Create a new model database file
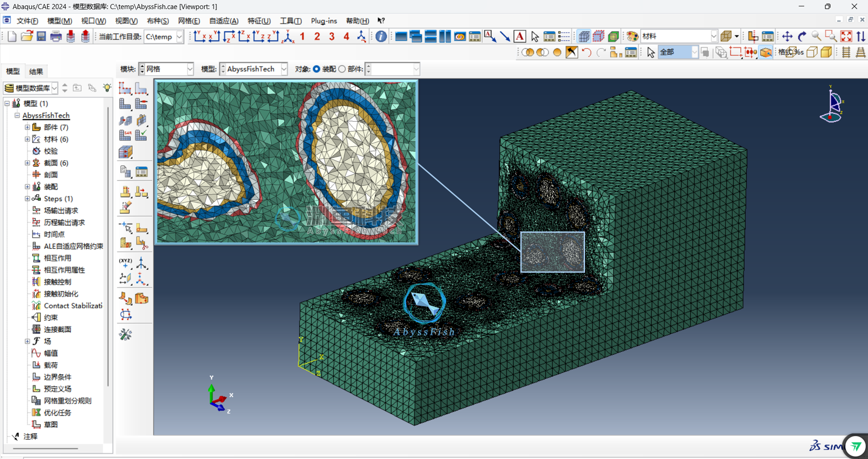The height and width of the screenshot is (459, 868). 12,36
